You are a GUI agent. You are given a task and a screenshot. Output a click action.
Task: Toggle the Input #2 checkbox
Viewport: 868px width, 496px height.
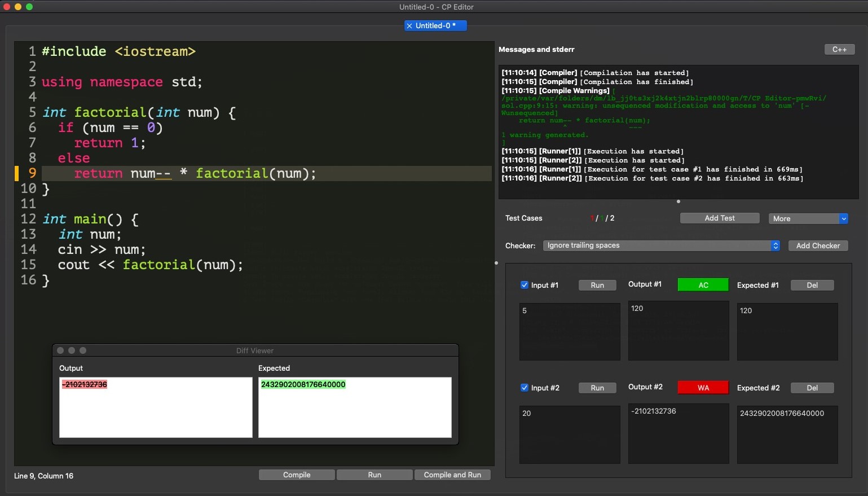pos(525,388)
